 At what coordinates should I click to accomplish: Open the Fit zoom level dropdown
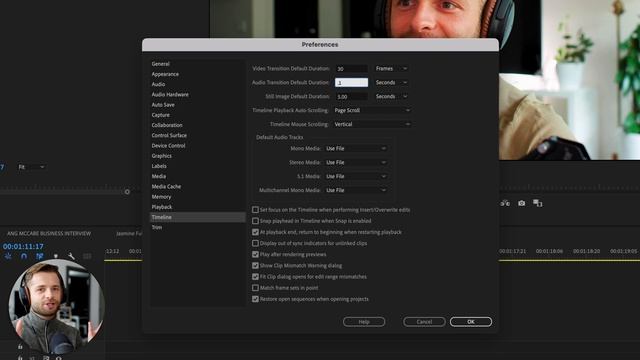[x=31, y=167]
